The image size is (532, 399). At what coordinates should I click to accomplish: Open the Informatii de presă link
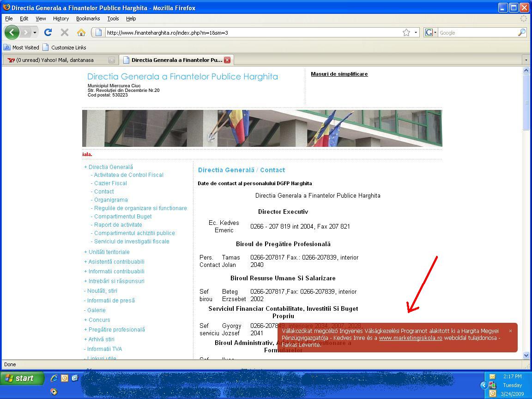point(109,301)
